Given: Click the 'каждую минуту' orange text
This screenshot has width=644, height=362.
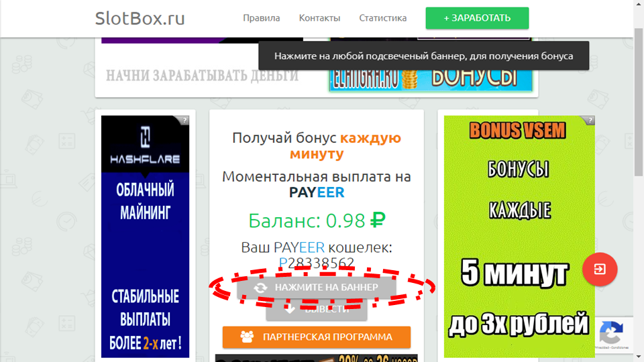Looking at the screenshot, I should pos(345,145).
